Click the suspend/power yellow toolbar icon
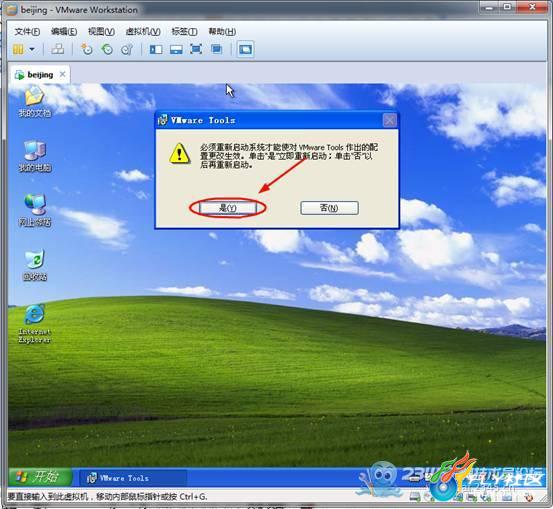This screenshot has height=509, width=553. point(18,49)
